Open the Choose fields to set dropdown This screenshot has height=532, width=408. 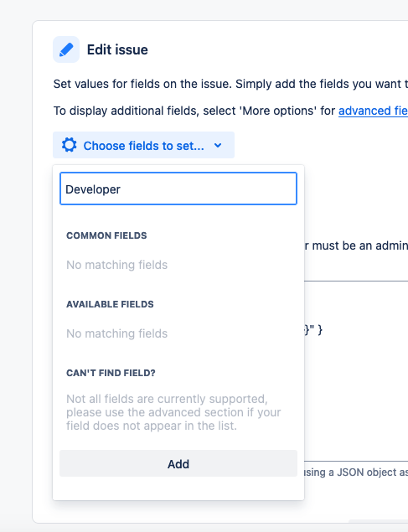coord(143,145)
